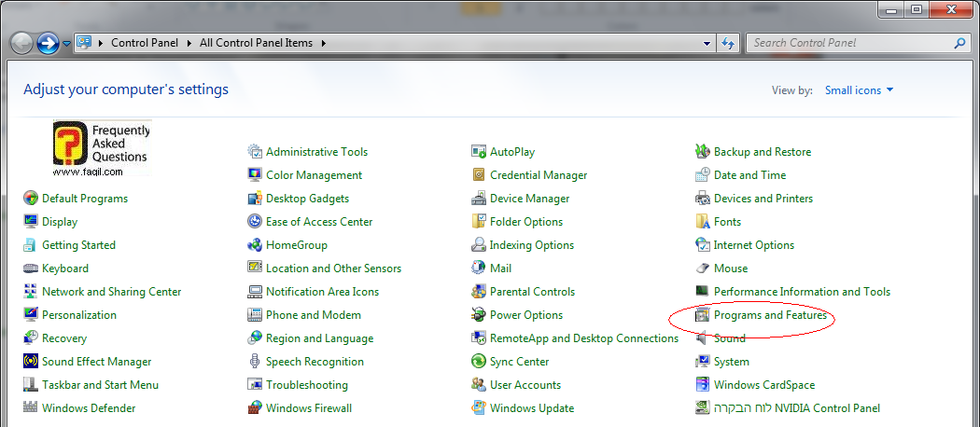Image resolution: width=980 pixels, height=427 pixels.
Task: Click the Sound speaker icon
Action: [x=703, y=338]
